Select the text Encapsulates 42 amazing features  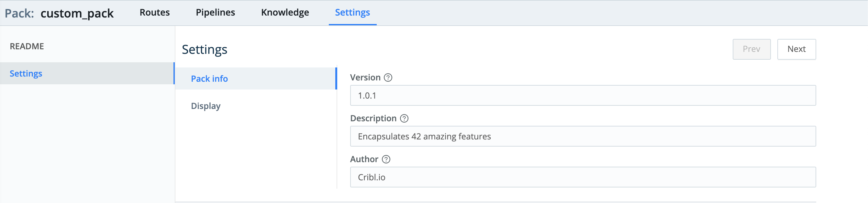(424, 136)
